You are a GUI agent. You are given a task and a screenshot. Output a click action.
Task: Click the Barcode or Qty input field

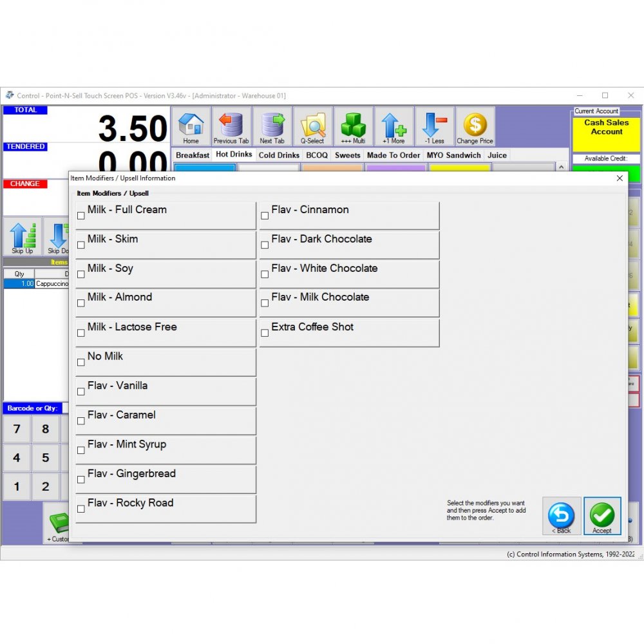coord(33,408)
